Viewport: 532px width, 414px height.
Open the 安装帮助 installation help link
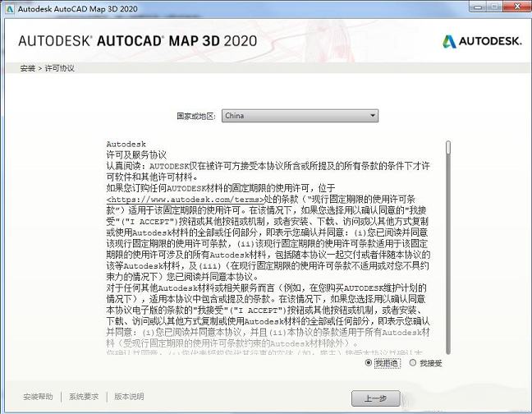click(x=38, y=397)
